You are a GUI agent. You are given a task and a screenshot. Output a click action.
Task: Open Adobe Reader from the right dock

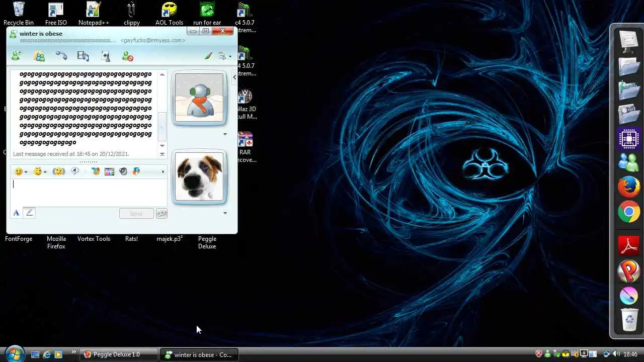coord(629,246)
